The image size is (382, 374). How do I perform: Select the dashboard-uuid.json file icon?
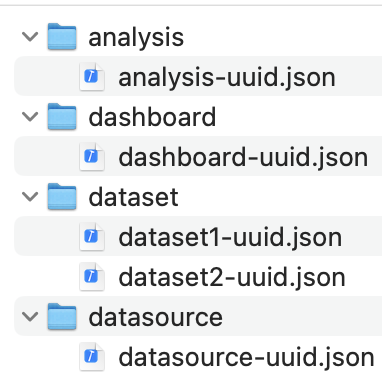coord(92,157)
